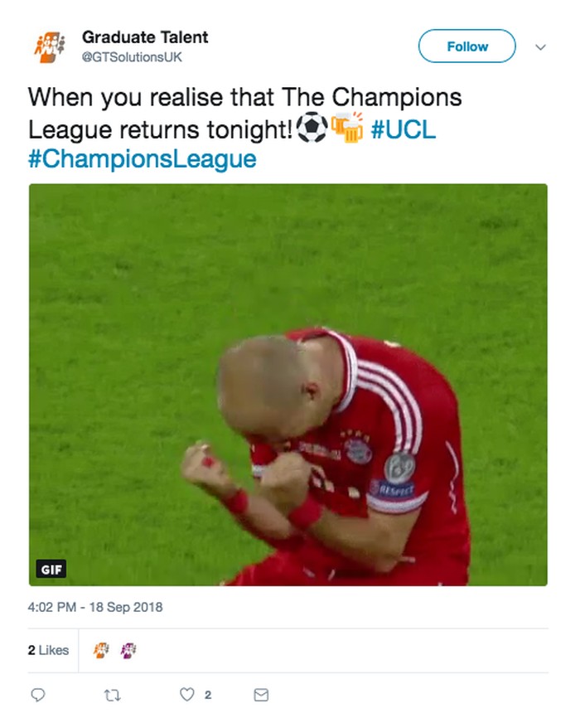580x728 pixels.
Task: Play the footballer GIF image
Action: pyautogui.click(x=288, y=385)
